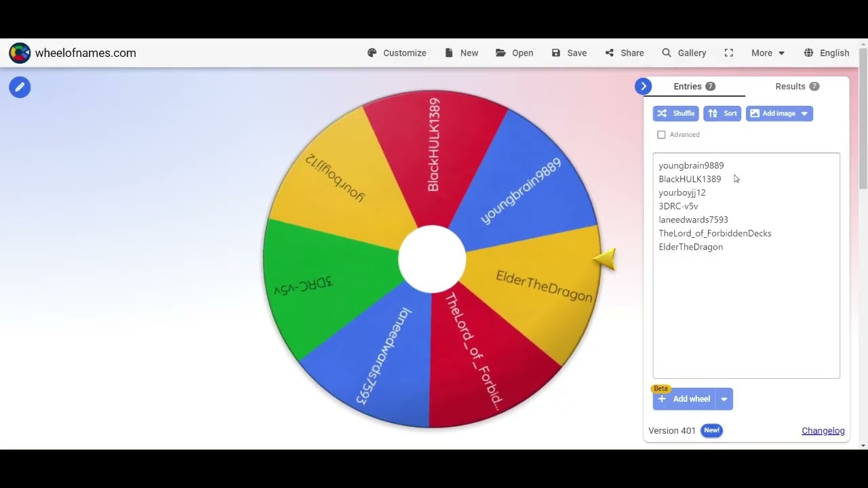Image resolution: width=868 pixels, height=488 pixels.
Task: Switch to the Entries tab
Action: [694, 86]
